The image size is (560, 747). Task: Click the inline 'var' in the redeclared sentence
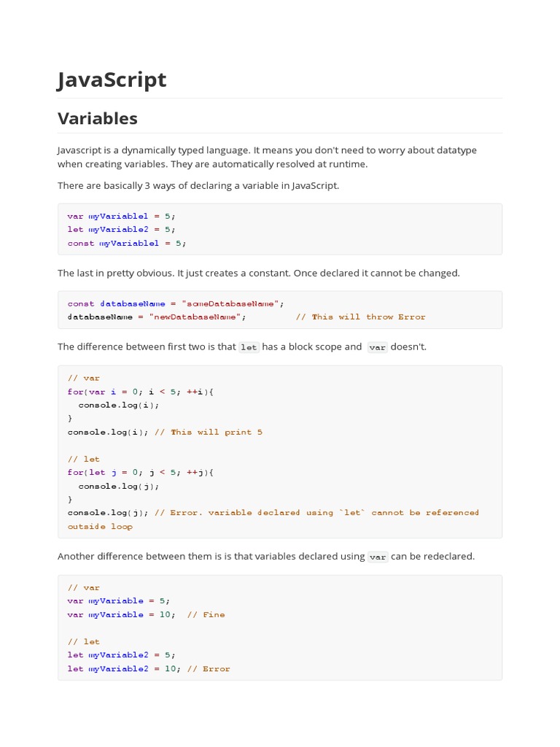coord(377,557)
